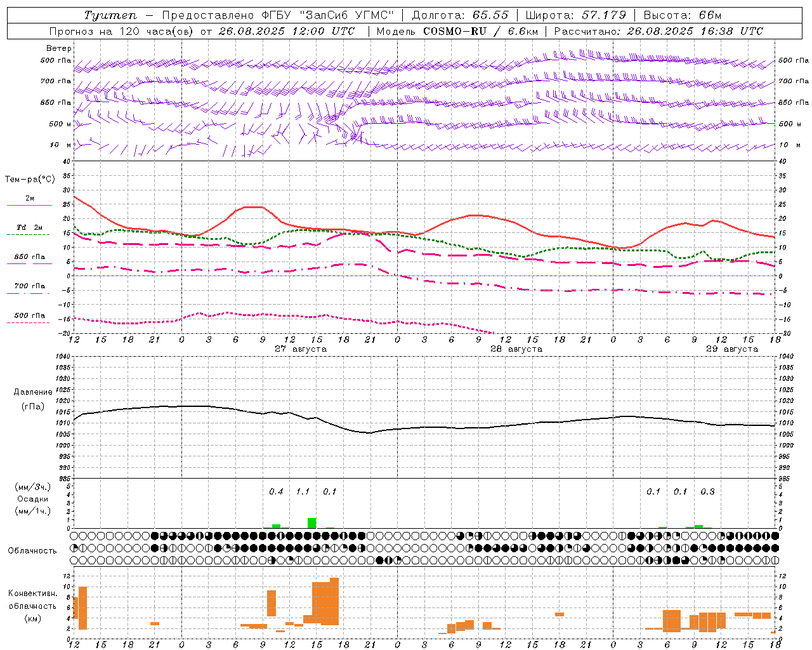This screenshot has height=650, width=812.
Task: Click the "Долгота: 65.55" longitude value
Action: pos(460,15)
